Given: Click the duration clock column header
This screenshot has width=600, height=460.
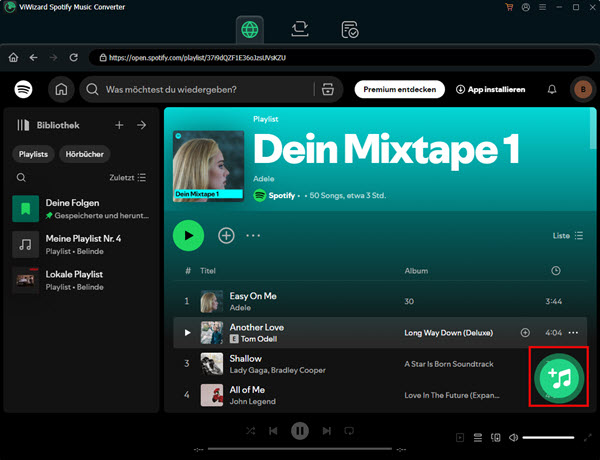Looking at the screenshot, I should (556, 271).
